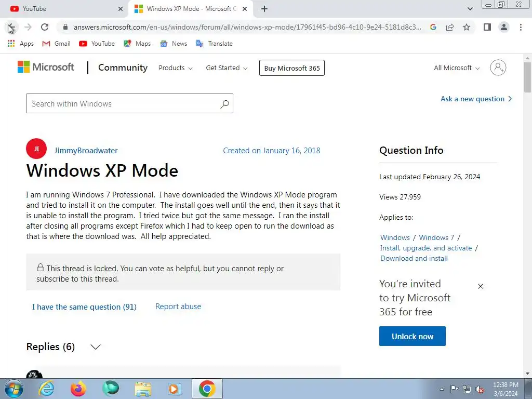The image size is (532, 399).
Task: Click I have the same question (91)
Action: pyautogui.click(x=84, y=307)
